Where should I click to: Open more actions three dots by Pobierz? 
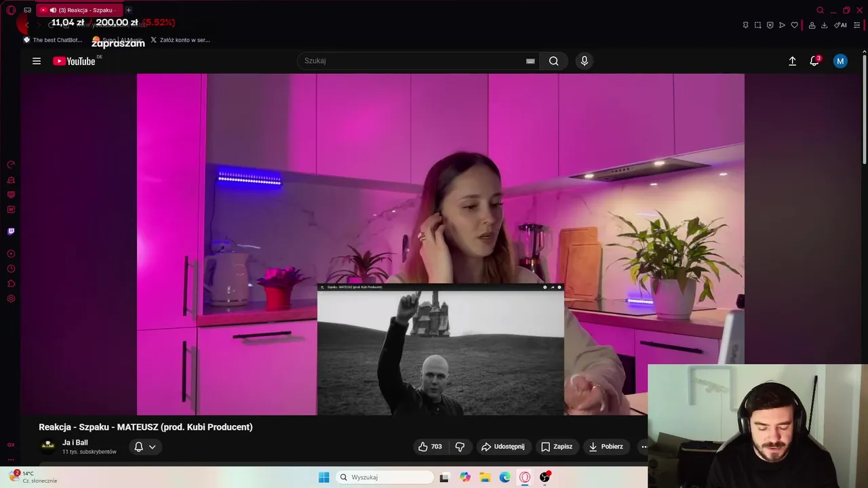pyautogui.click(x=643, y=447)
